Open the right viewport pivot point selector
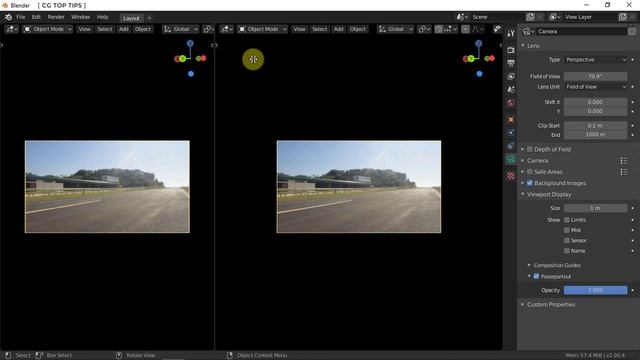Image resolution: width=640 pixels, height=360 pixels. tap(424, 29)
